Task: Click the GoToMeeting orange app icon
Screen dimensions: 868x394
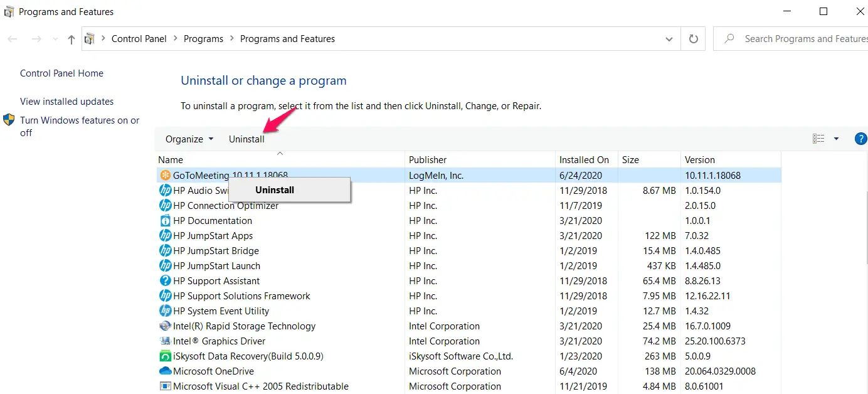Action: (166, 175)
